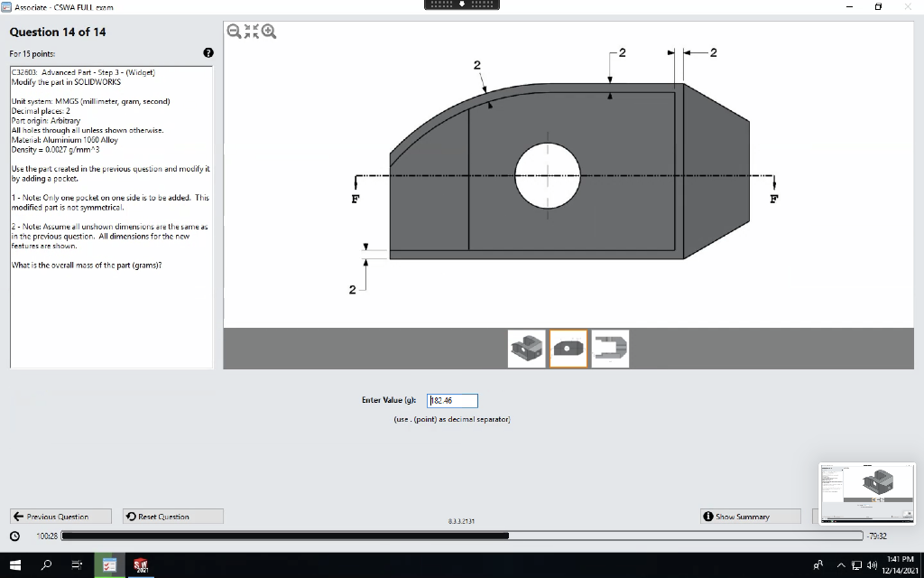Select the isometric part view thumbnail
Viewport: 924px width, 578px height.
coord(526,348)
